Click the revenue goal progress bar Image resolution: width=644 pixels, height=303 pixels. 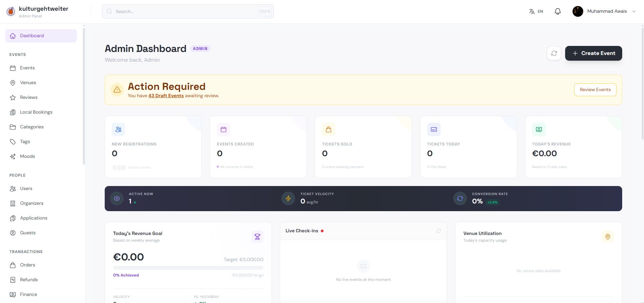point(188,268)
